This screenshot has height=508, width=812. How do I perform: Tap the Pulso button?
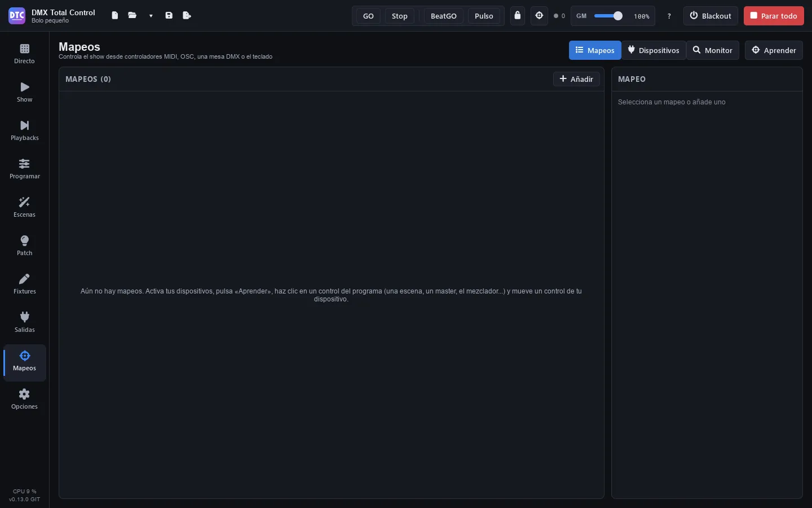coord(484,16)
